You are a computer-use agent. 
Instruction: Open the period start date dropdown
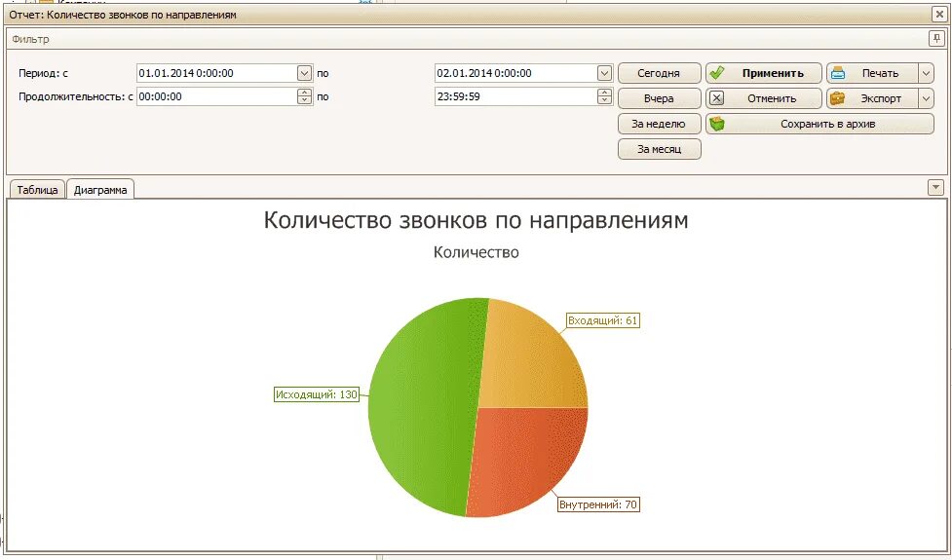pyautogui.click(x=305, y=73)
